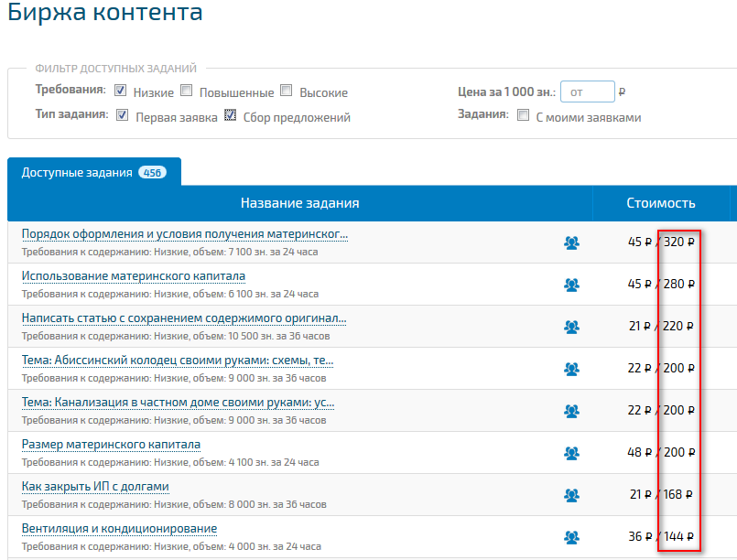The width and height of the screenshot is (737, 560).
Task: Open task Размер материнского капитала
Action: pyautogui.click(x=111, y=445)
